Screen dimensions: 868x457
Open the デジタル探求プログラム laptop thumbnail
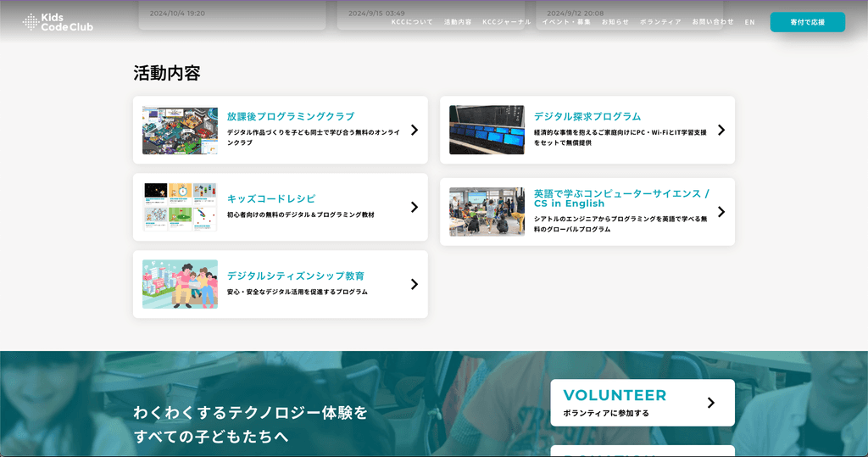[x=487, y=131]
